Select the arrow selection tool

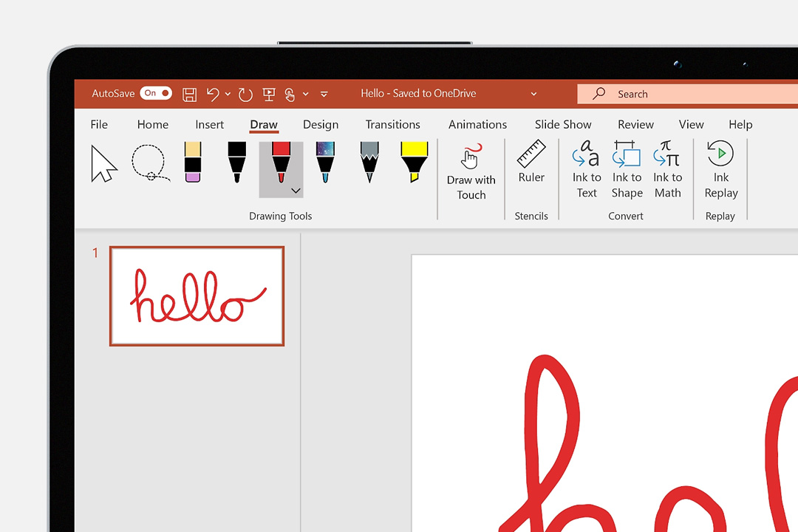[103, 163]
